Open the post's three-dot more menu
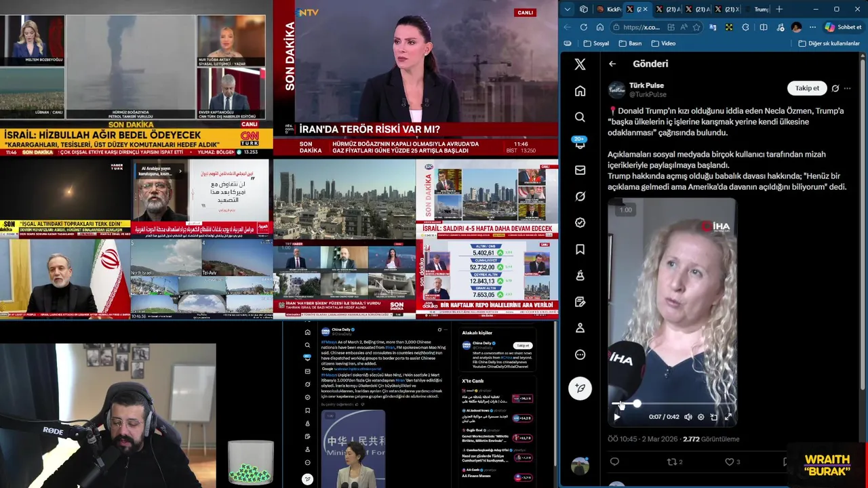868x488 pixels. click(847, 88)
